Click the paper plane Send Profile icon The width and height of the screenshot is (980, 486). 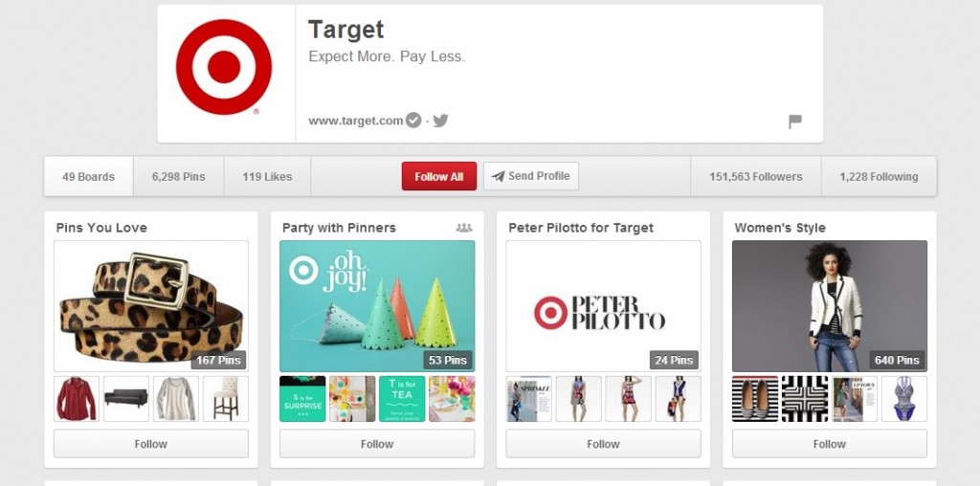tap(498, 176)
